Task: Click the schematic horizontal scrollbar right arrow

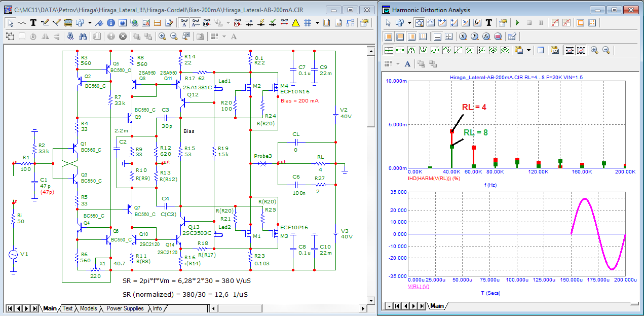Action: click(x=362, y=308)
